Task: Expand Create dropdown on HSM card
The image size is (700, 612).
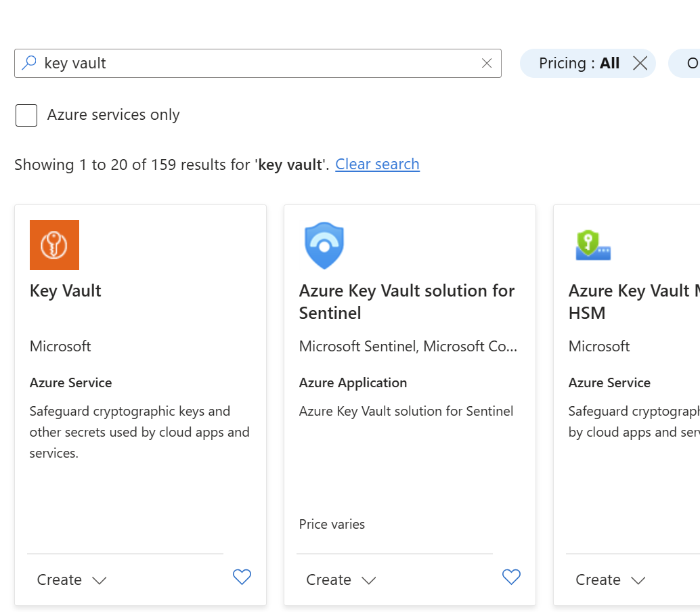Action: click(610, 580)
